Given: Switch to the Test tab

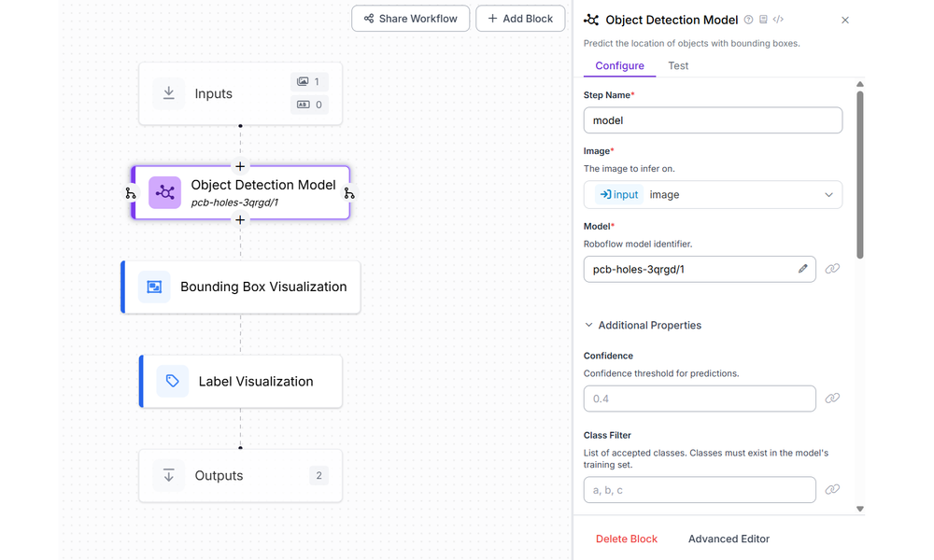Looking at the screenshot, I should [x=678, y=65].
